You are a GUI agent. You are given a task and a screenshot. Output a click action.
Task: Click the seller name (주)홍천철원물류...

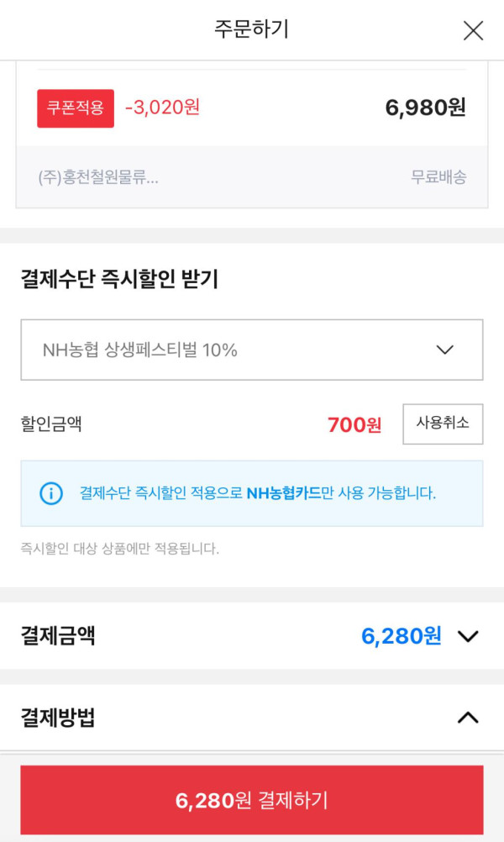[x=98, y=177]
